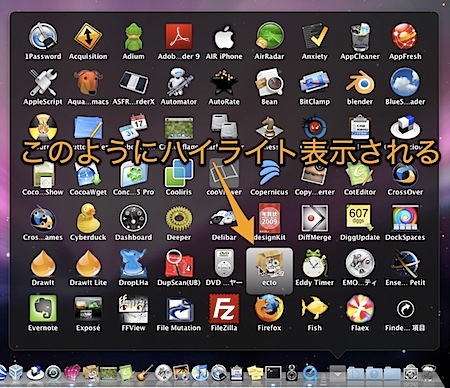The width and height of the screenshot is (450, 388).
Task: Open Cyberduck yellow duck icon
Action: [x=88, y=219]
